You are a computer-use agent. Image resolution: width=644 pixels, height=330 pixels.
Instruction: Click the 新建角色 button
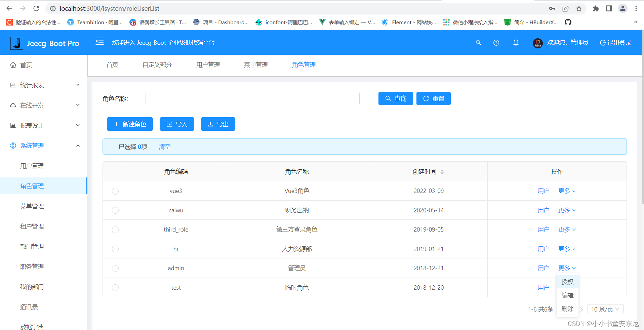[x=130, y=124]
